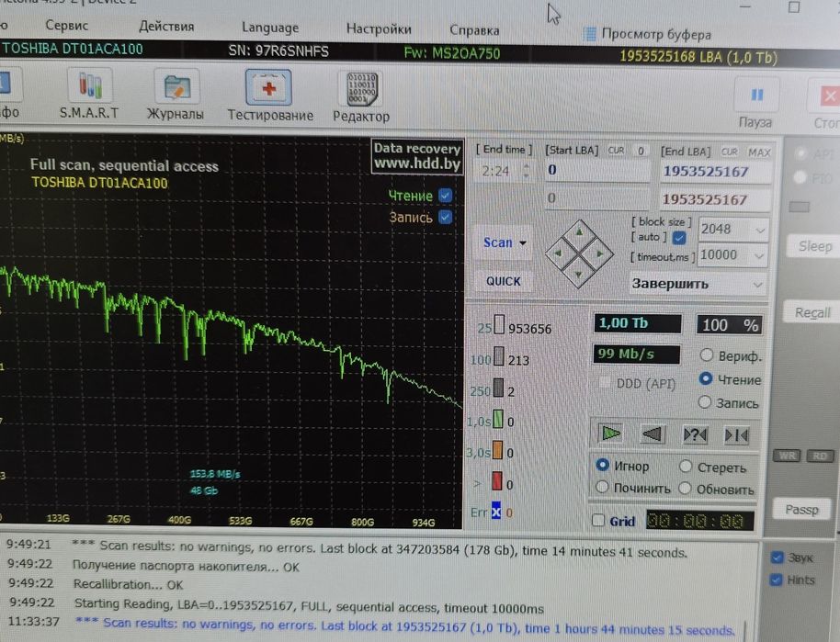Screen dimensions: 840x642
Task: Select the Тестирование toolbar icon
Action: tap(269, 88)
